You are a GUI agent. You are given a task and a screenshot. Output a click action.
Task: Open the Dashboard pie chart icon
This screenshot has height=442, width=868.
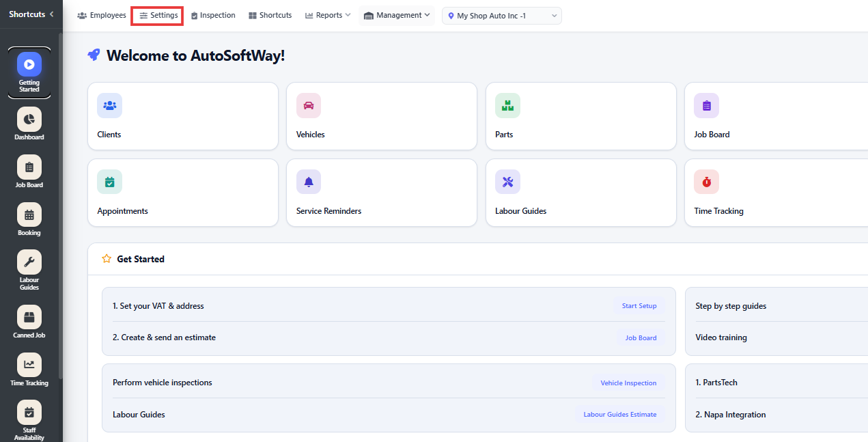(29, 120)
